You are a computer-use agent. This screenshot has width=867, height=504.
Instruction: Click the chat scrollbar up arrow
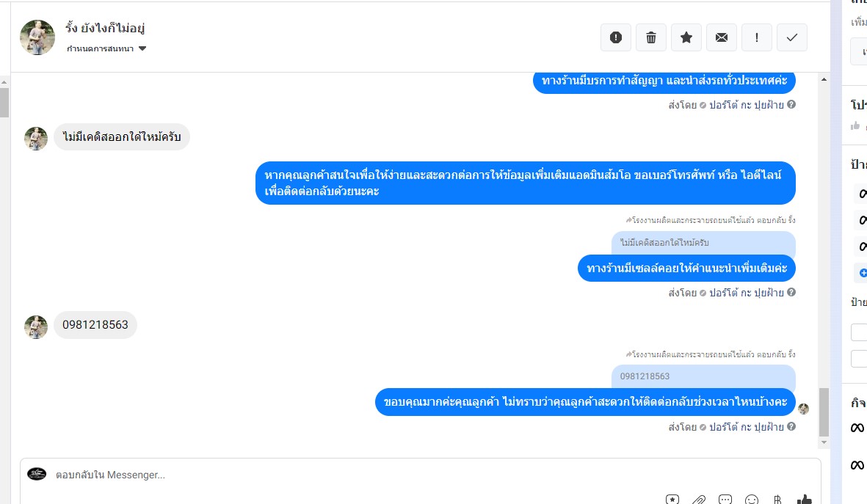tap(824, 79)
